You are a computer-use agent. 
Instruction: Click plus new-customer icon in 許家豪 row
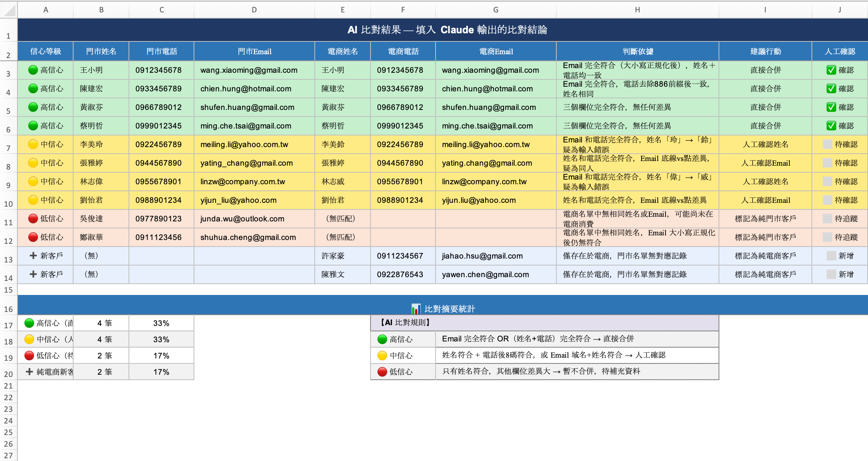coord(33,255)
